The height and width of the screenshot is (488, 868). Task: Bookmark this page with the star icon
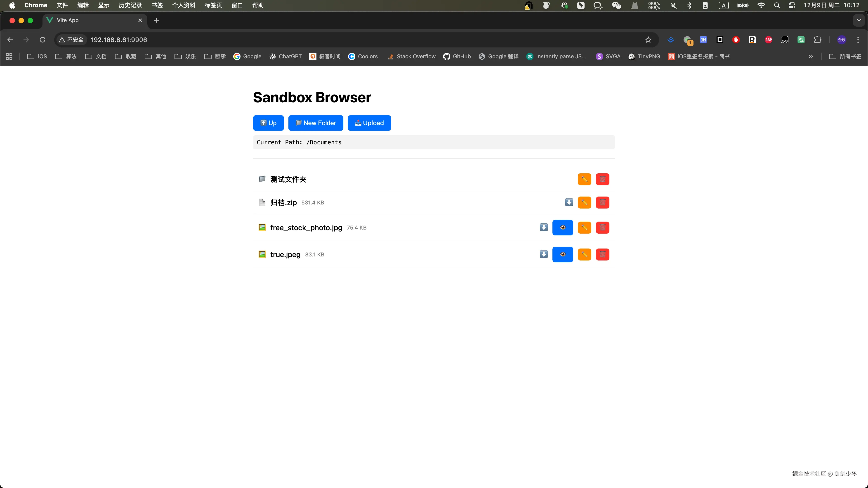(648, 40)
